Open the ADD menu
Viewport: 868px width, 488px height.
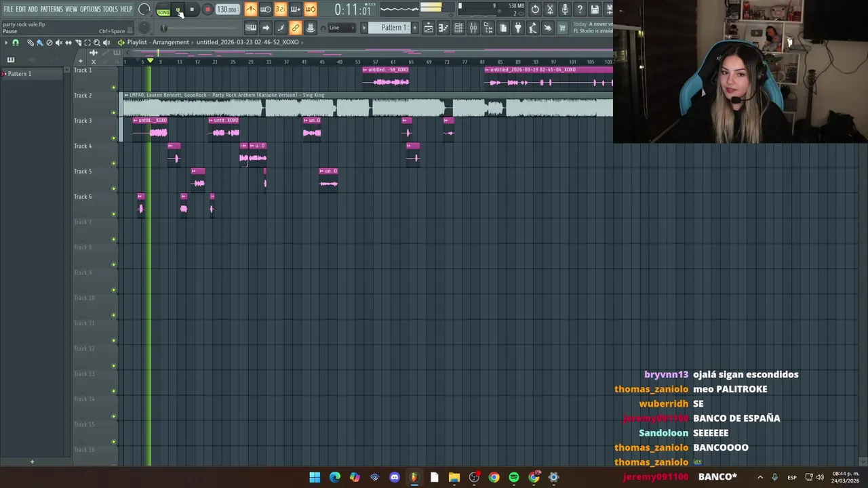pos(33,9)
